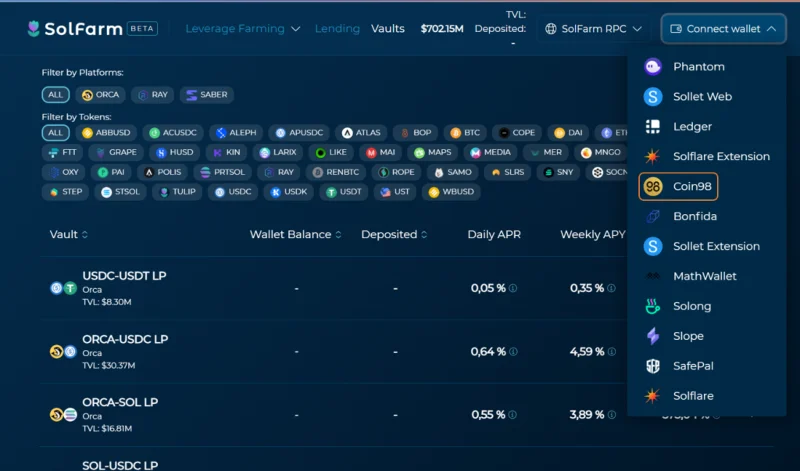Viewport: 800px width, 471px height.
Task: Sort by Wallet Balance column
Action: coord(295,234)
